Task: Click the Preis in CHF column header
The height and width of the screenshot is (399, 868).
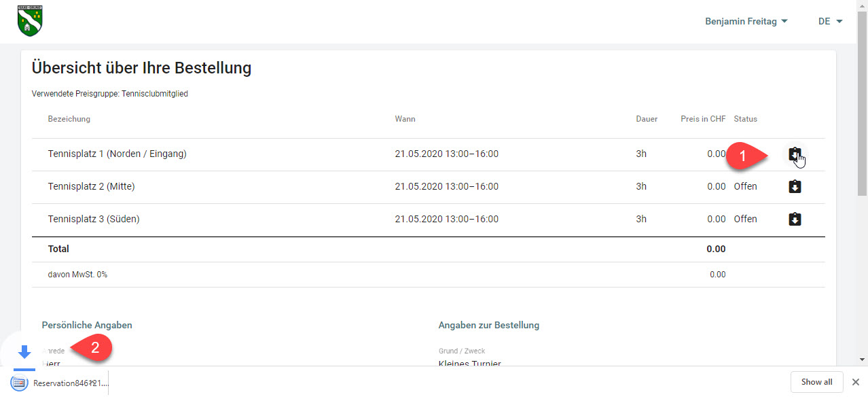Action: coord(703,119)
